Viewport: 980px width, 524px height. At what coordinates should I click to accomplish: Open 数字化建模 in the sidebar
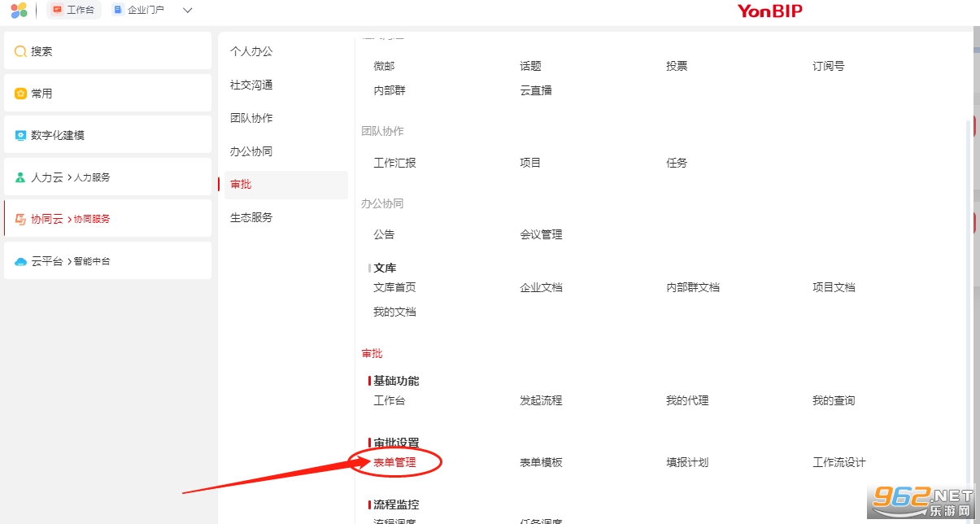(x=107, y=134)
